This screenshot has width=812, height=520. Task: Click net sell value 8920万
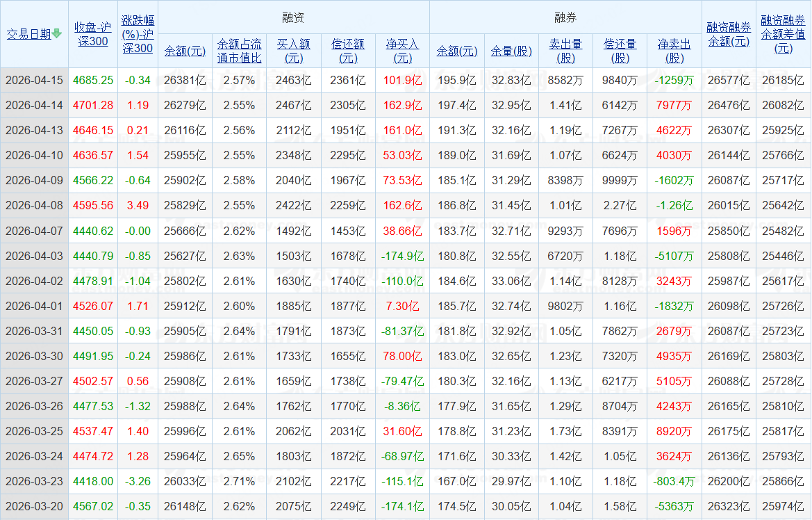674,431
